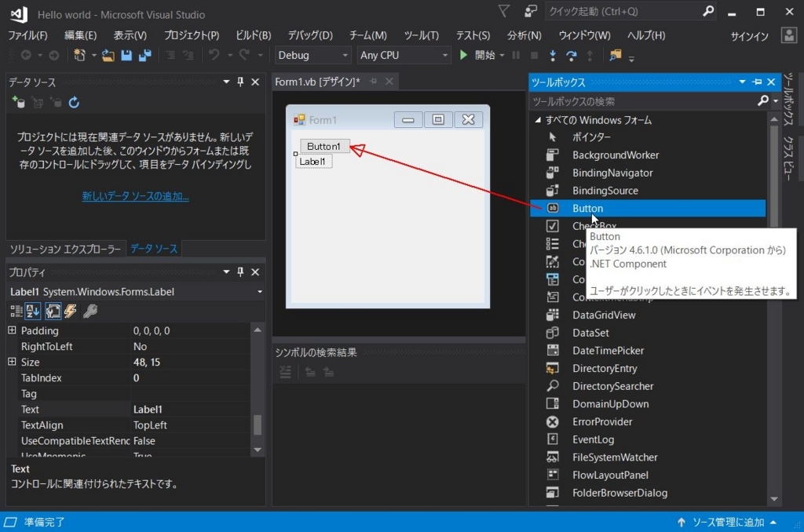Click the New Project toolbar icon
Screen dimensions: 804x532
click(79, 56)
